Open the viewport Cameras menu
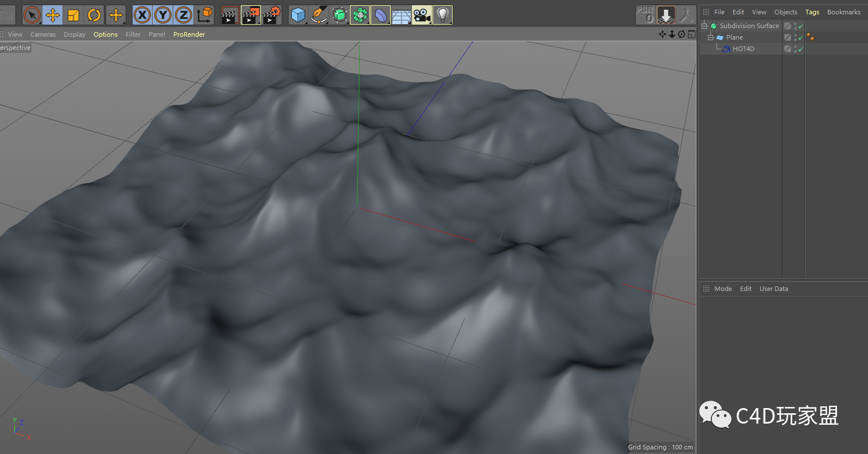The height and width of the screenshot is (454, 868). 43,34
